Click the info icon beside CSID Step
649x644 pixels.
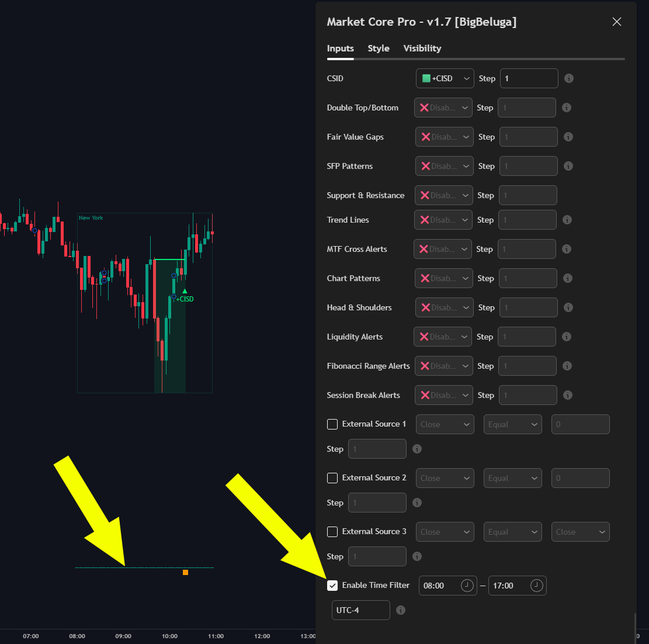point(569,78)
